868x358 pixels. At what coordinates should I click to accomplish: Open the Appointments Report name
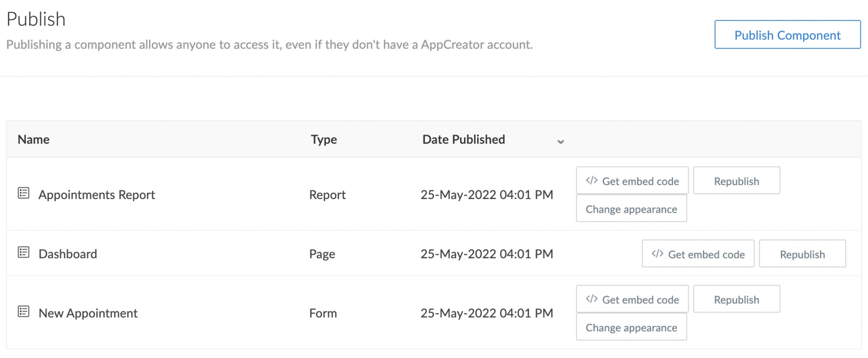coord(97,195)
